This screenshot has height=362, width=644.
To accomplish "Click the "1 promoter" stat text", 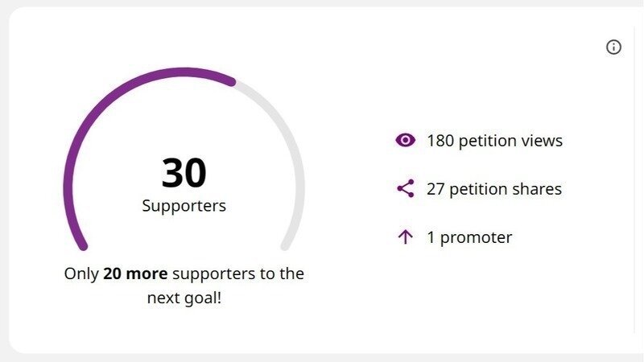I will pyautogui.click(x=469, y=237).
